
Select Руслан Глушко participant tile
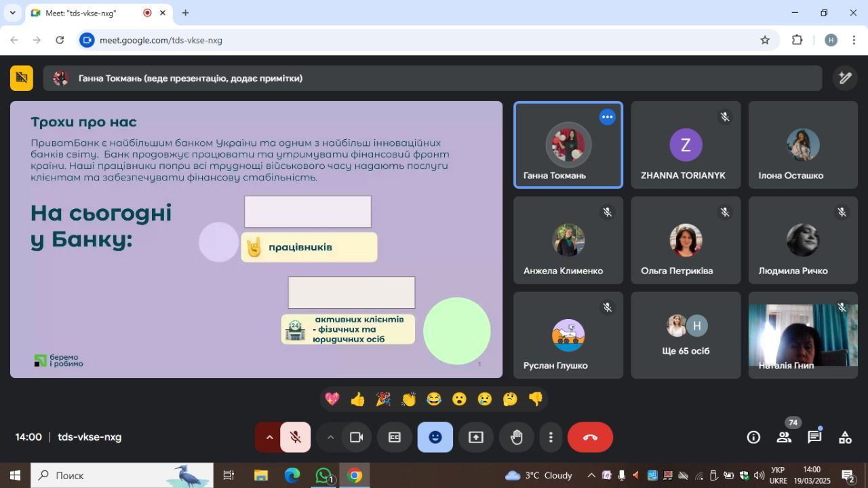tap(568, 335)
